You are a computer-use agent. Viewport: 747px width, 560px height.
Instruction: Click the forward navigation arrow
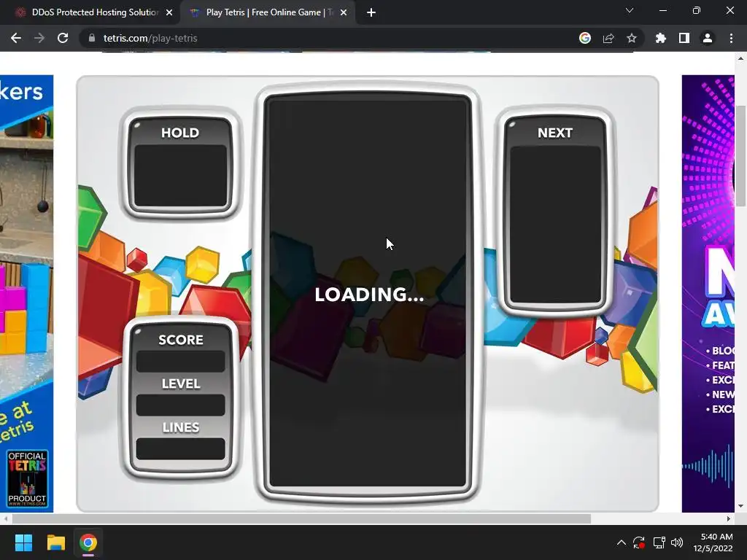point(39,38)
